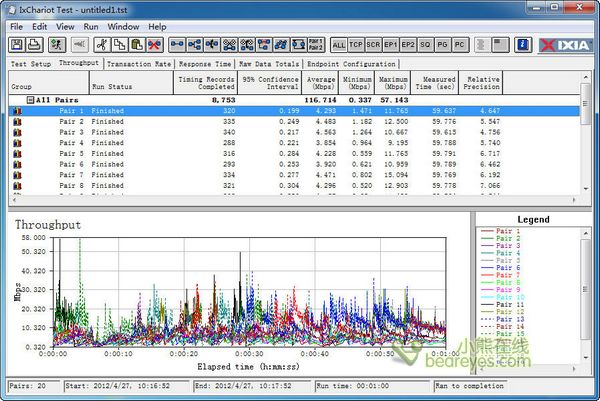The height and width of the screenshot is (401, 600).
Task: Open the Edit menu
Action: pyautogui.click(x=39, y=27)
